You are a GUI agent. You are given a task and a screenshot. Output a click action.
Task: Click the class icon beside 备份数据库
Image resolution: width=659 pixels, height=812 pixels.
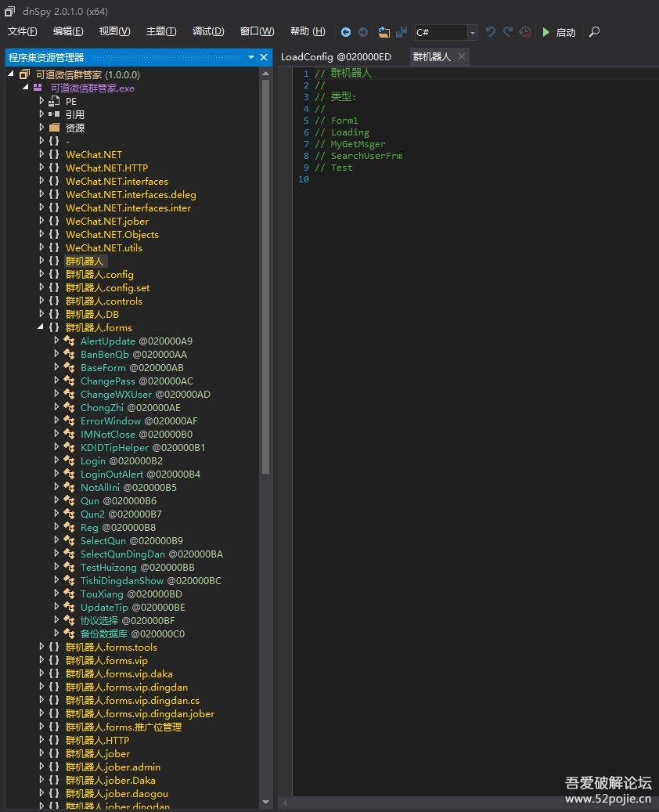click(69, 633)
